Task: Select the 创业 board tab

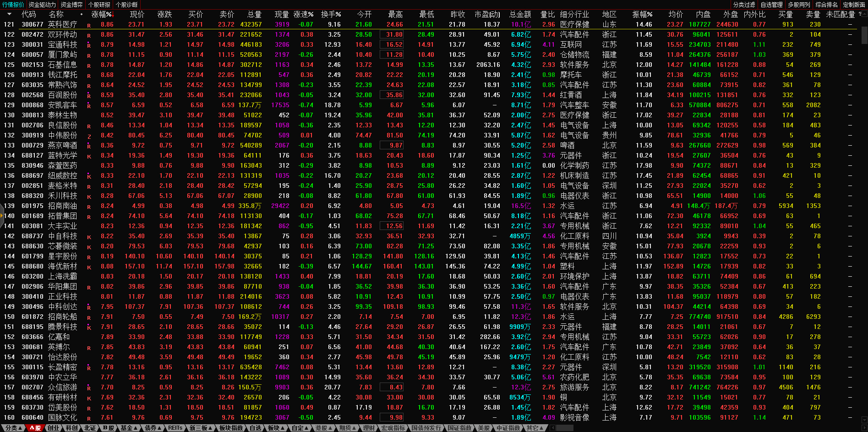Action: tap(54, 428)
